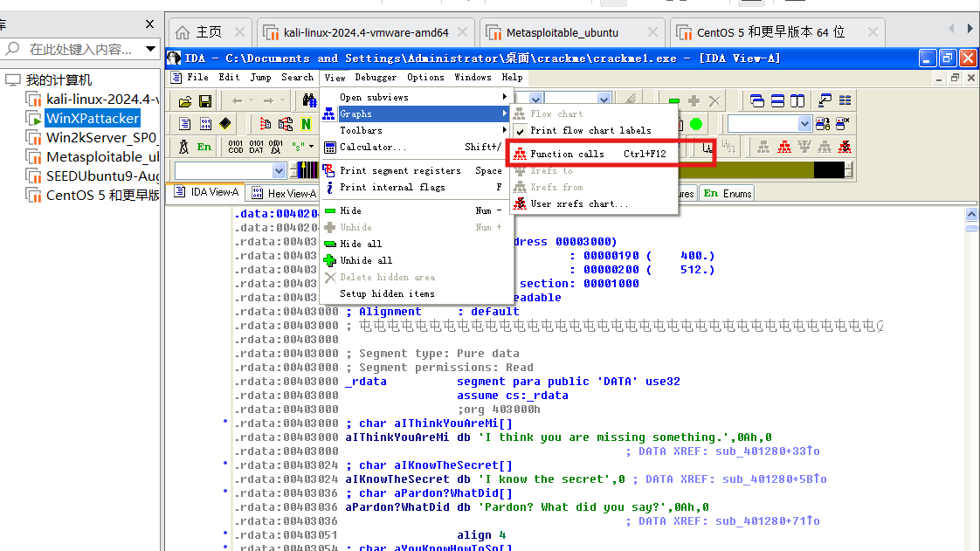
Task: Click the forward arrow navigation icon
Action: tap(268, 100)
